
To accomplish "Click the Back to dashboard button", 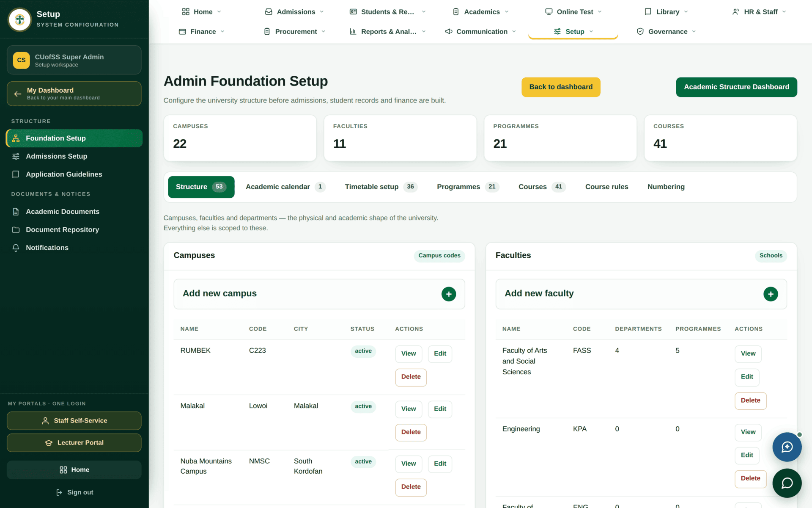I will [561, 87].
